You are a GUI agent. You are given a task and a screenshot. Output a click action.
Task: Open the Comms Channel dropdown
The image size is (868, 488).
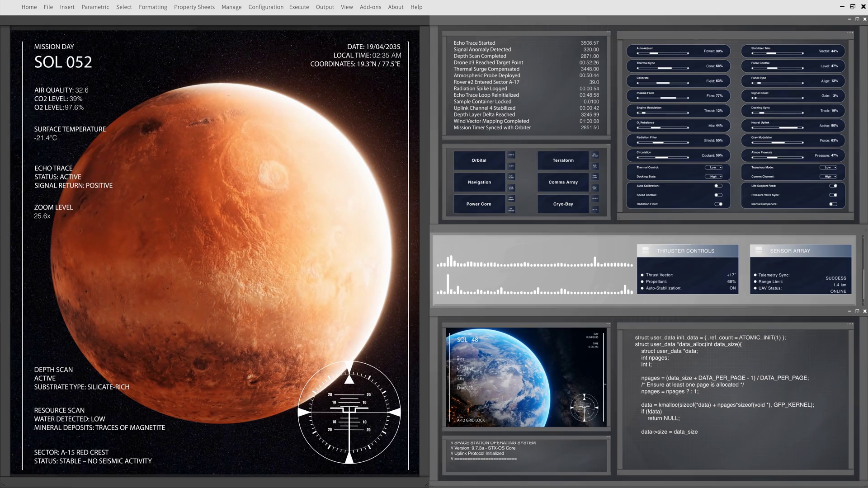tap(828, 177)
